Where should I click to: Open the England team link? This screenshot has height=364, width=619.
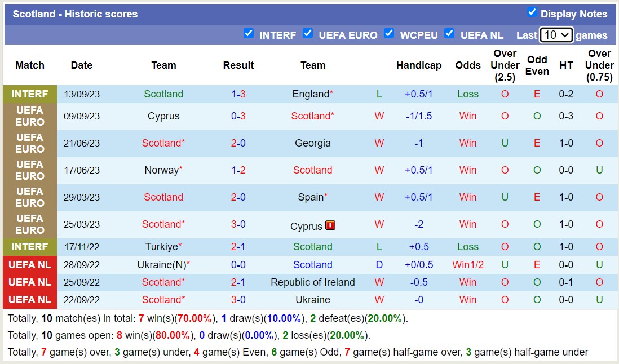pos(311,94)
